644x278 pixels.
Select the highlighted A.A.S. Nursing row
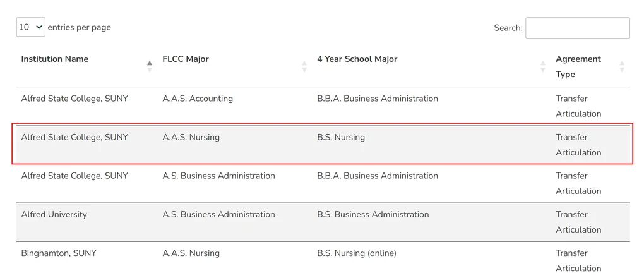323,145
